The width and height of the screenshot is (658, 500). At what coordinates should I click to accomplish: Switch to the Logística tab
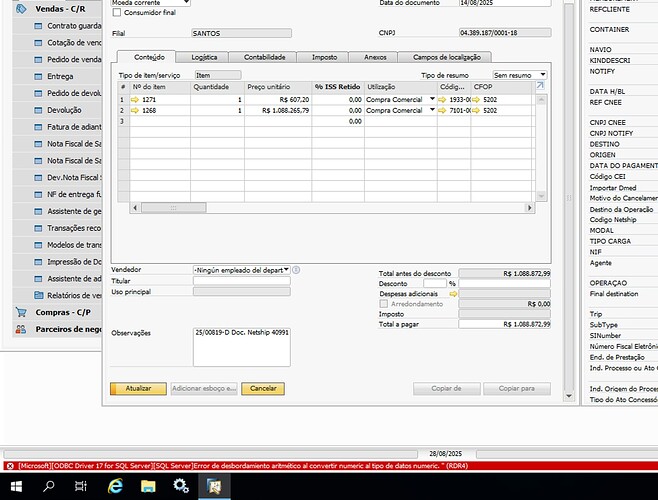204,58
